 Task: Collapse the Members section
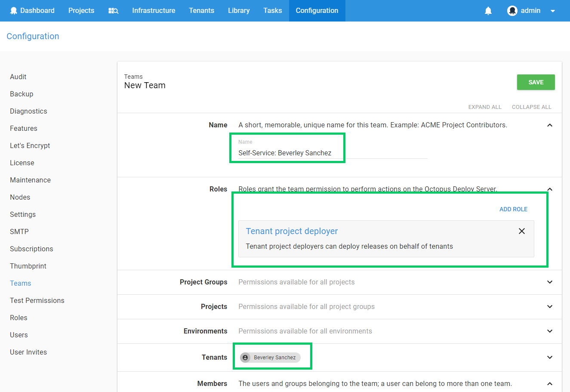(549, 384)
